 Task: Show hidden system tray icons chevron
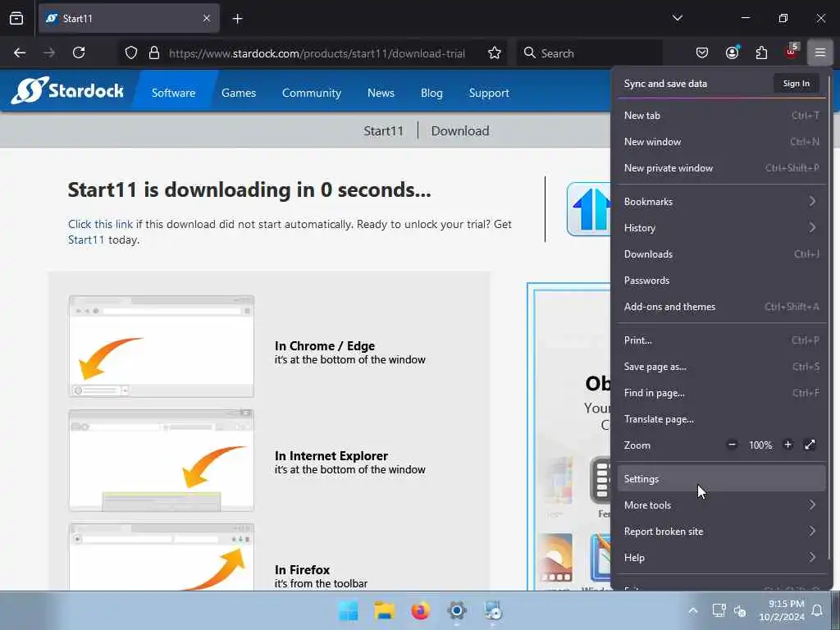pyautogui.click(x=692, y=610)
